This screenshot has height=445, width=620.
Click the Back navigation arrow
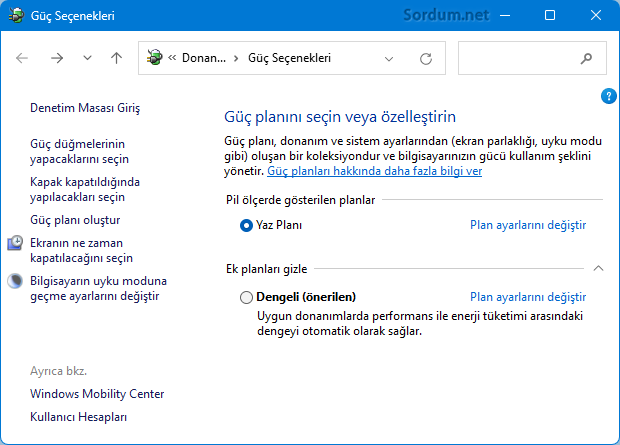pyautogui.click(x=22, y=58)
